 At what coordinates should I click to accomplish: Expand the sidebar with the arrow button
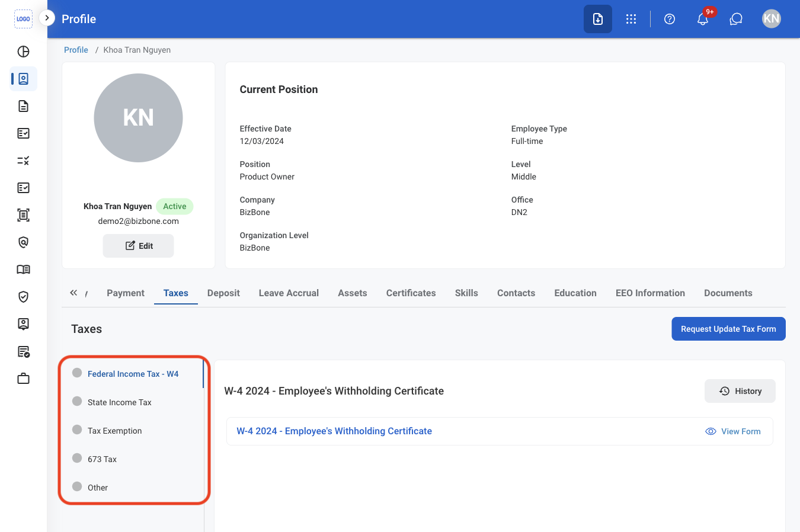pos(47,18)
